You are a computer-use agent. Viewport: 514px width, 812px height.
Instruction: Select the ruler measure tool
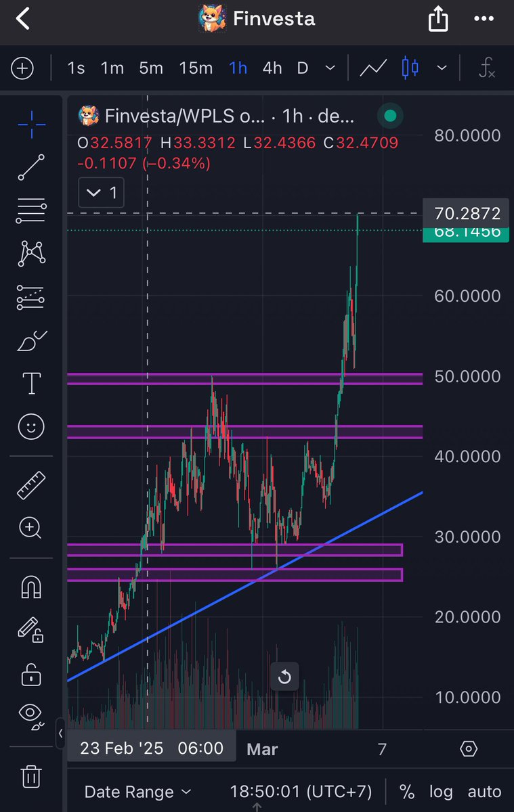(31, 484)
